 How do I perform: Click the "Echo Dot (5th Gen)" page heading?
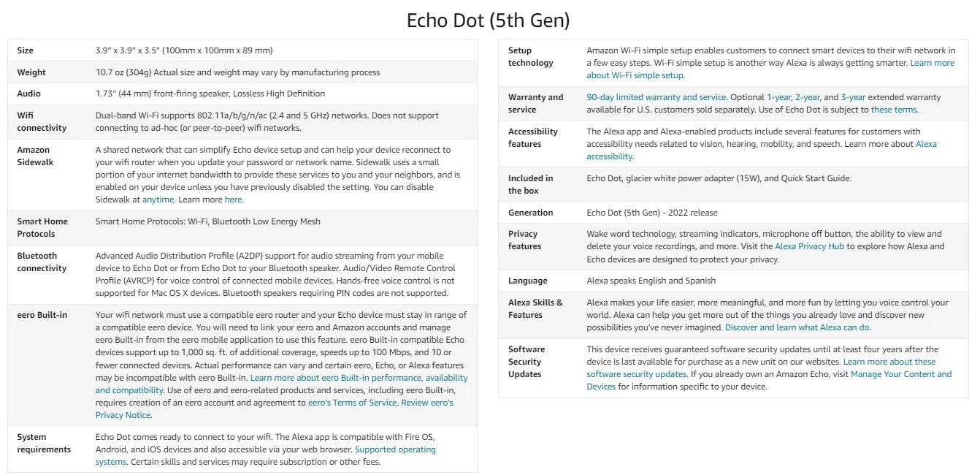pos(488,20)
